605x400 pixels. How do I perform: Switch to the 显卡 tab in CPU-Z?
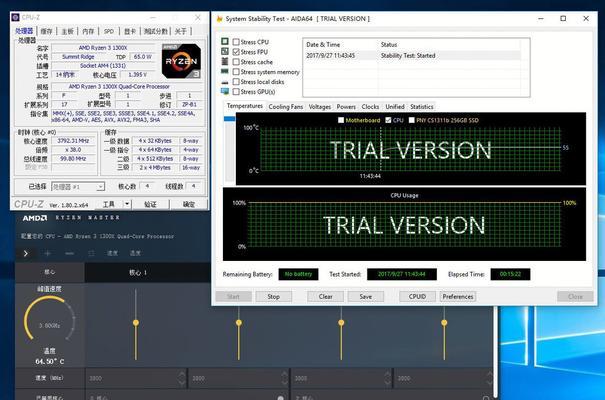point(130,31)
